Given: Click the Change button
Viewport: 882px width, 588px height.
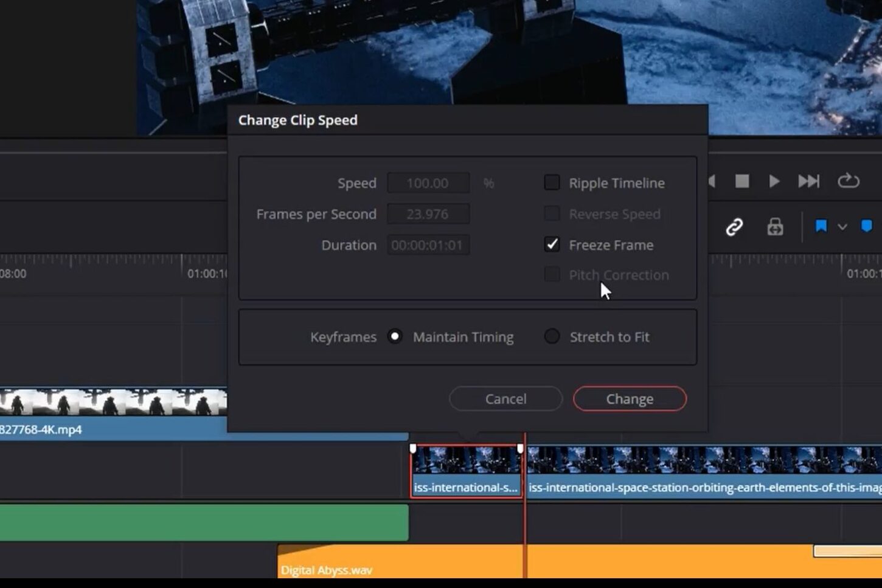Looking at the screenshot, I should [630, 399].
